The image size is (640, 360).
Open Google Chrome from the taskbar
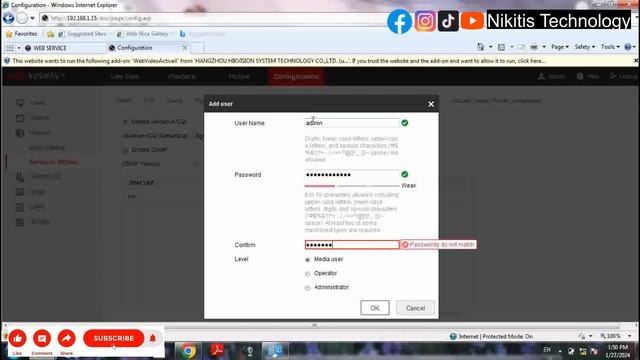coord(188,351)
